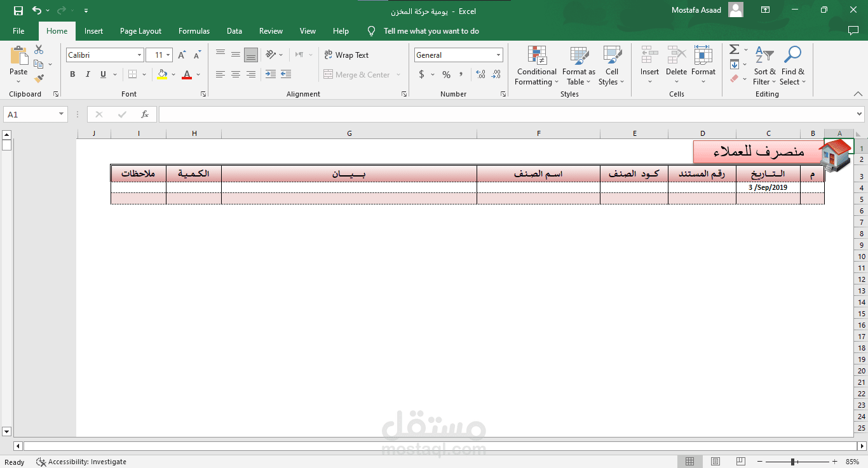Viewport: 868px width, 468px height.
Task: Click the Insert Function fx button
Action: click(x=145, y=114)
